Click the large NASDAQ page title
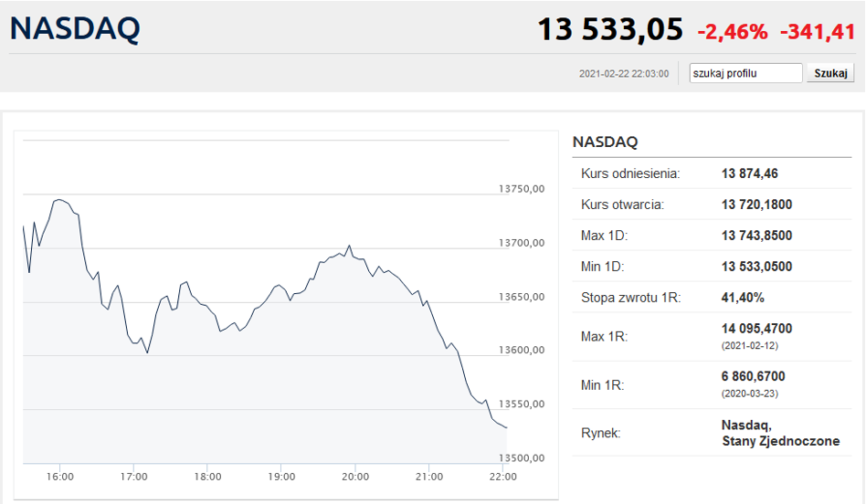Viewport: 866px width, 504px height. pyautogui.click(x=75, y=28)
